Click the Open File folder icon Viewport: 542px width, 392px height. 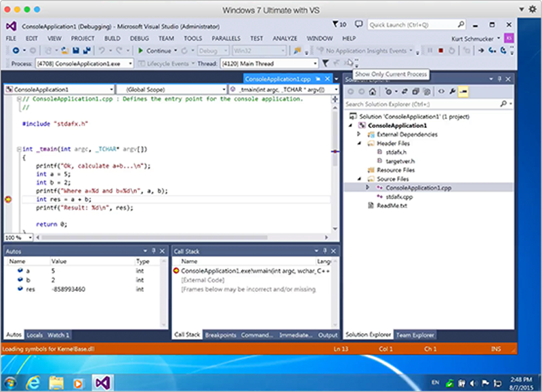coord(65,50)
